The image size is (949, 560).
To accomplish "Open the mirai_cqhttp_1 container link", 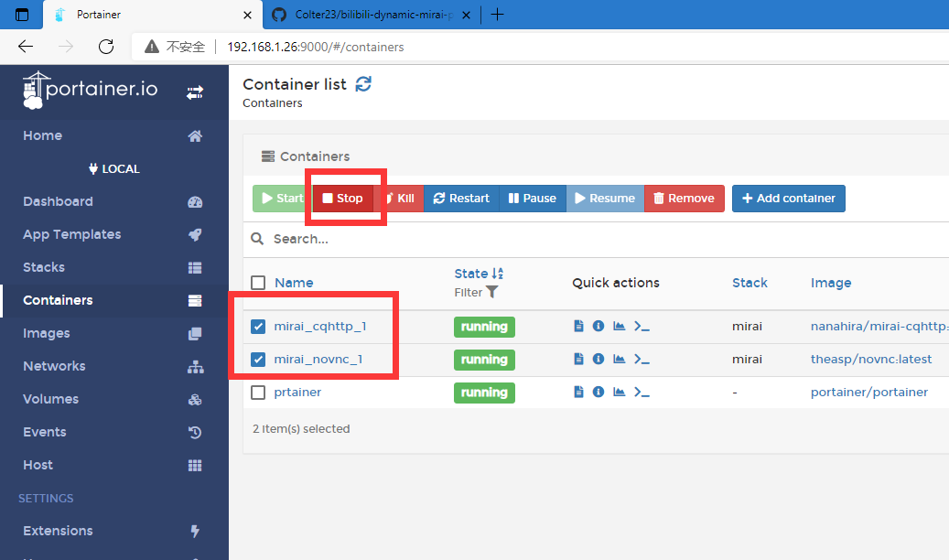I will point(320,327).
